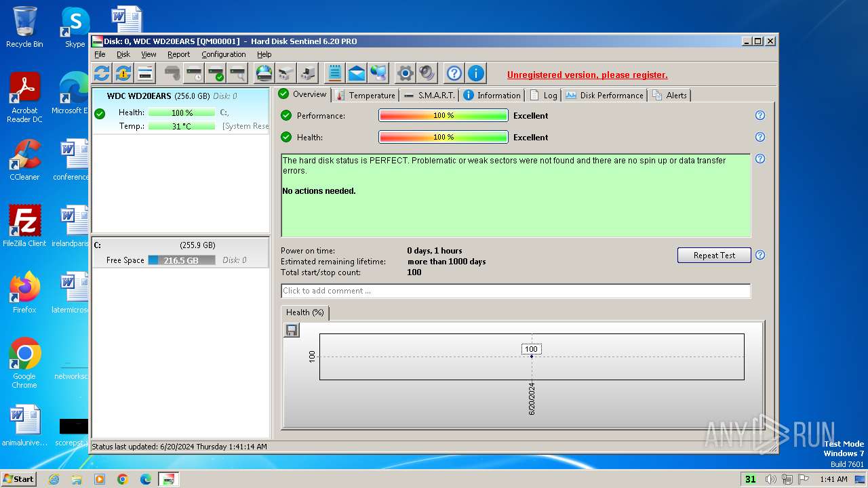Select the WDC WD20EARS disk entry
868x488 pixels.
181,111
